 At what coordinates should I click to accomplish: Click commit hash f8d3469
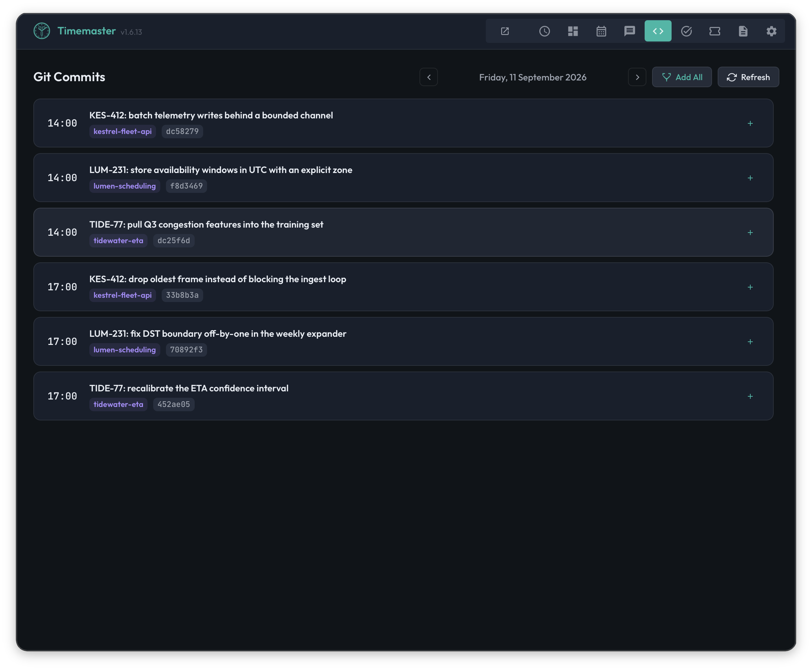point(187,186)
